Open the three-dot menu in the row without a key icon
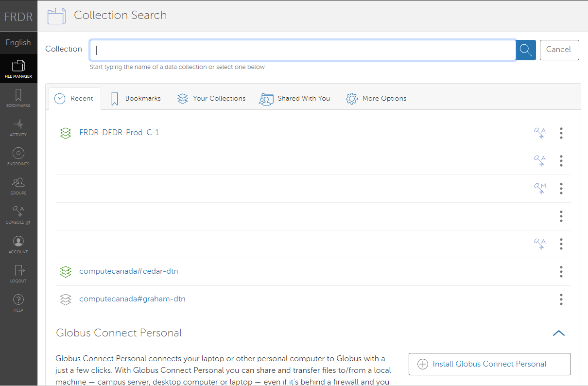 [561, 216]
